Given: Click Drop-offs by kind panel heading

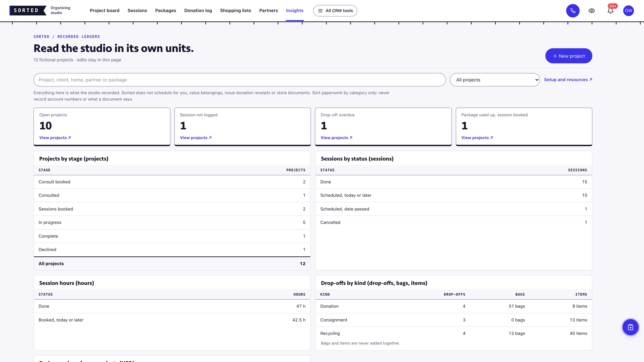Looking at the screenshot, I should (x=374, y=283).
